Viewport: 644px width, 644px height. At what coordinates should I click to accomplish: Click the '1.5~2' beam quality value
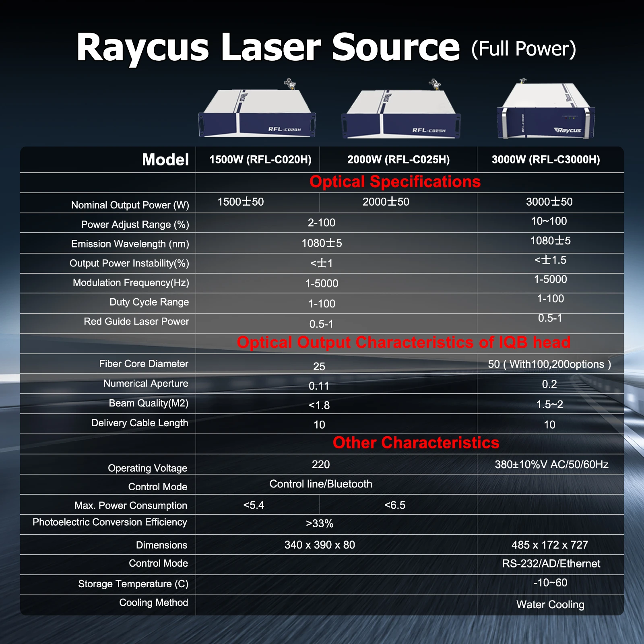click(549, 405)
